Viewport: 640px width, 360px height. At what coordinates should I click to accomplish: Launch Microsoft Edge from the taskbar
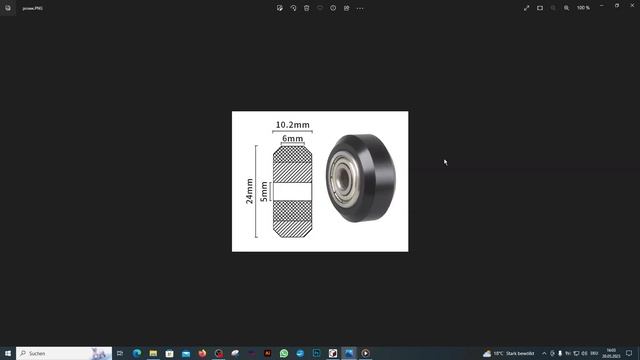(137, 353)
